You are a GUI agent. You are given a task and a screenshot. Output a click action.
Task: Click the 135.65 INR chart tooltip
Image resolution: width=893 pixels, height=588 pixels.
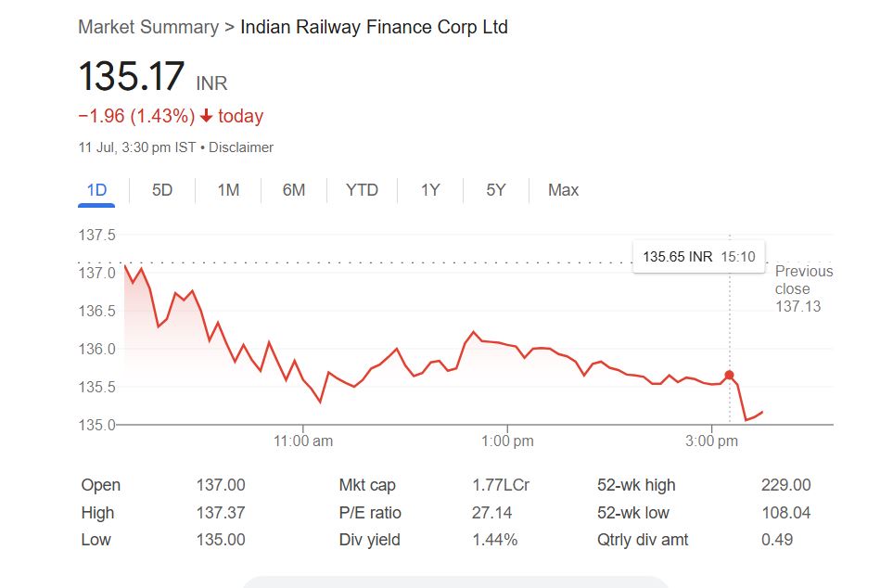[x=699, y=257]
